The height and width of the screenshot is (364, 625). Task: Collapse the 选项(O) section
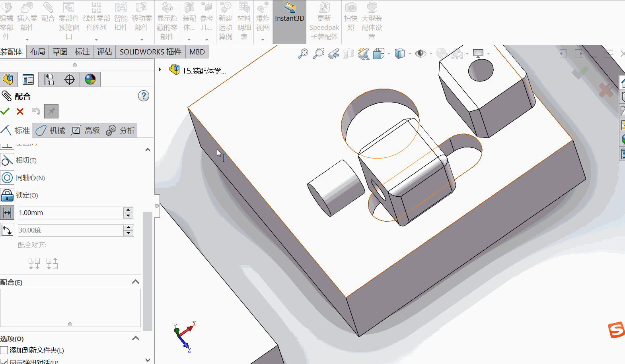tap(136, 338)
